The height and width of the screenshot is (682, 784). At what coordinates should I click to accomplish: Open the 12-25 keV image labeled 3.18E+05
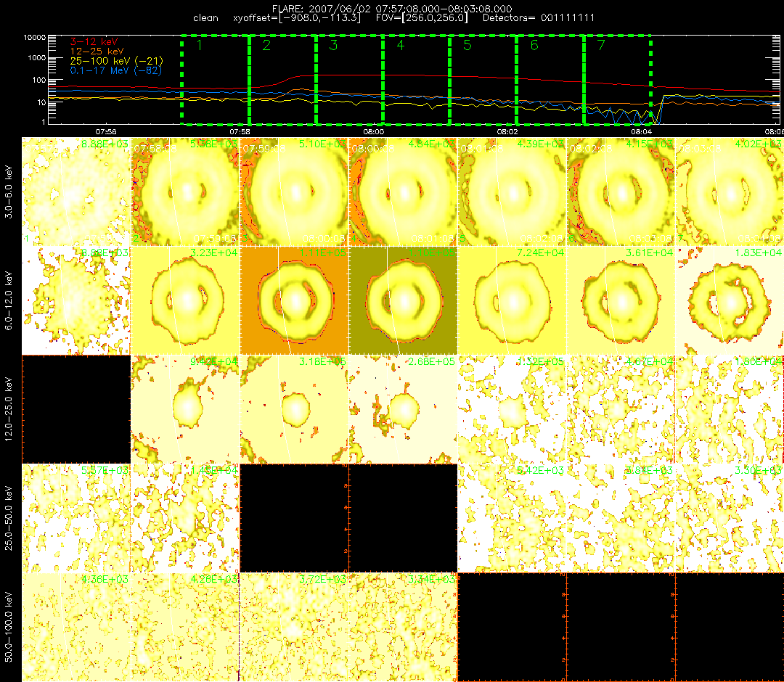coord(295,410)
